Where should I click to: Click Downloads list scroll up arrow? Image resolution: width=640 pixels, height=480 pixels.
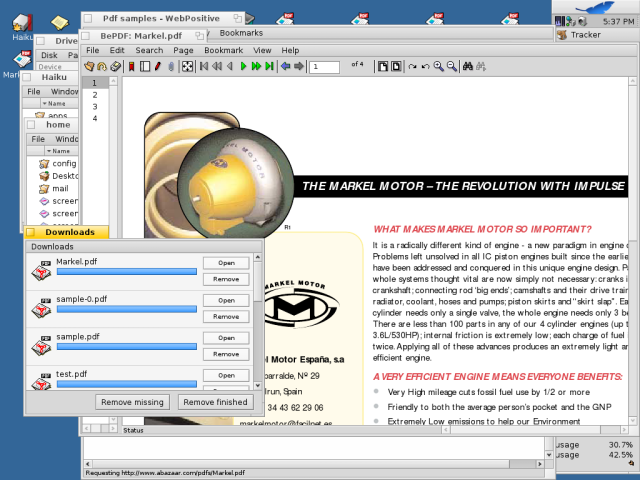258,257
